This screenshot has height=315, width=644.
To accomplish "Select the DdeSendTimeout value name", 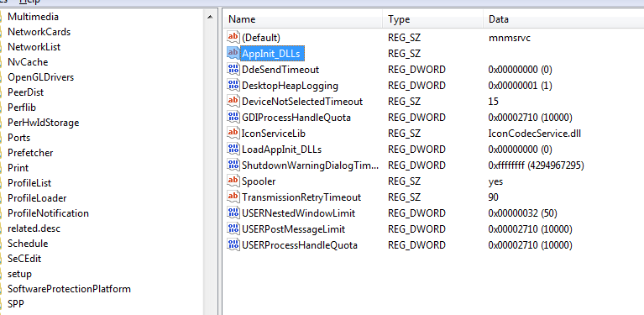I will tap(280, 70).
